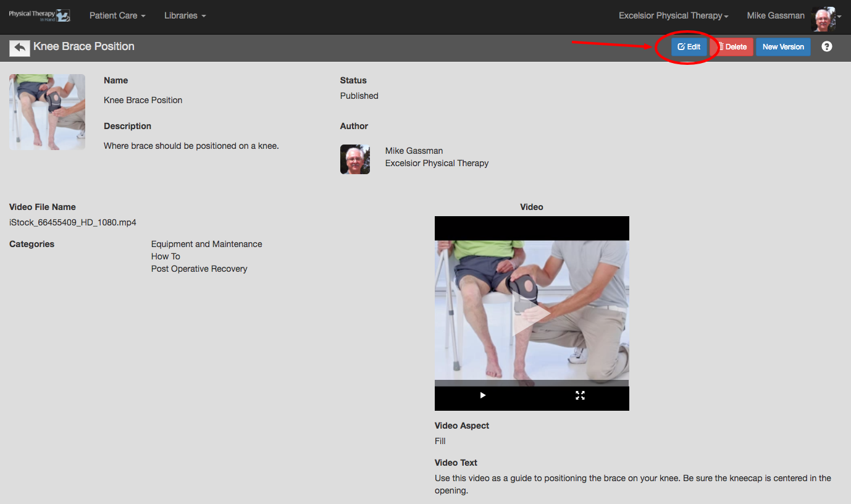This screenshot has height=504, width=851.
Task: Click the How To category
Action: click(166, 256)
